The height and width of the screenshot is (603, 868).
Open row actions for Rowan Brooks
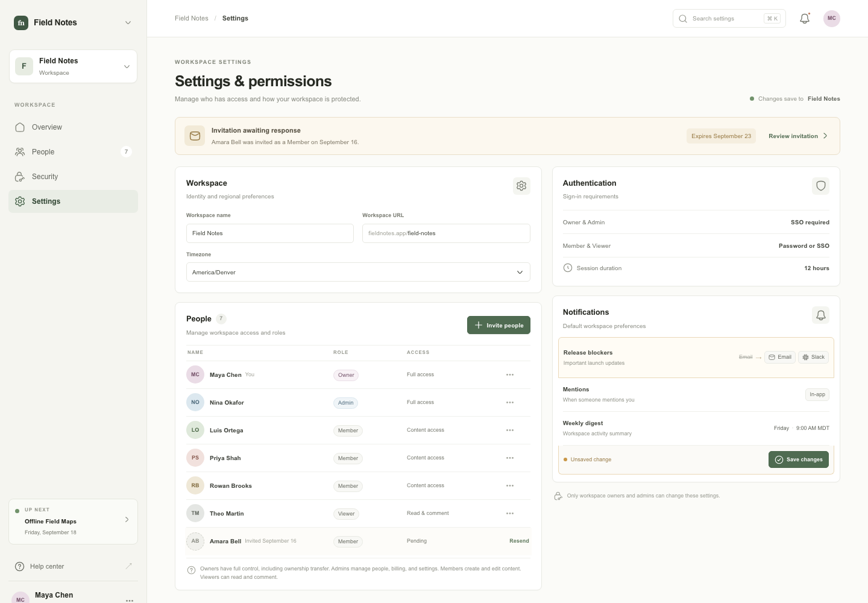(510, 486)
